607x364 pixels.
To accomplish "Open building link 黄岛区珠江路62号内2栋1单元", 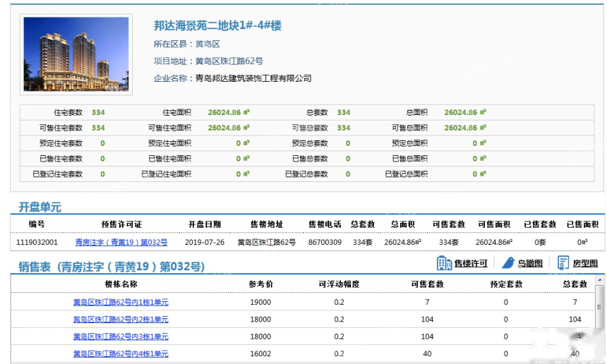I will pos(121,320).
